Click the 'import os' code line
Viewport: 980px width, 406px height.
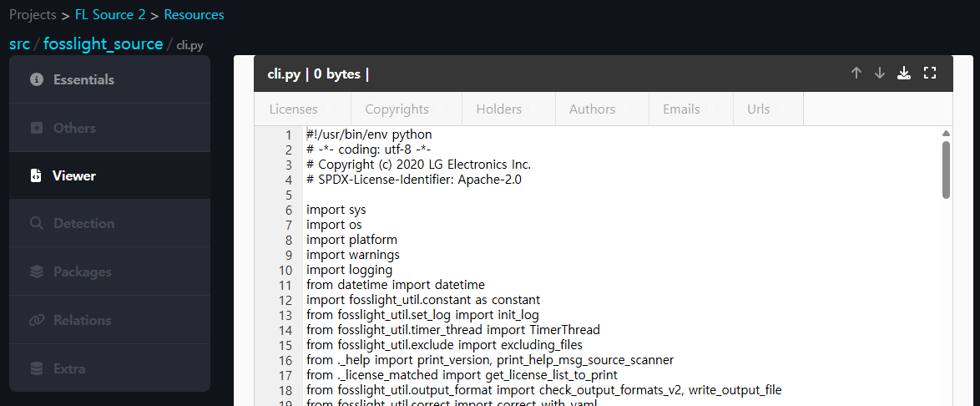point(334,225)
